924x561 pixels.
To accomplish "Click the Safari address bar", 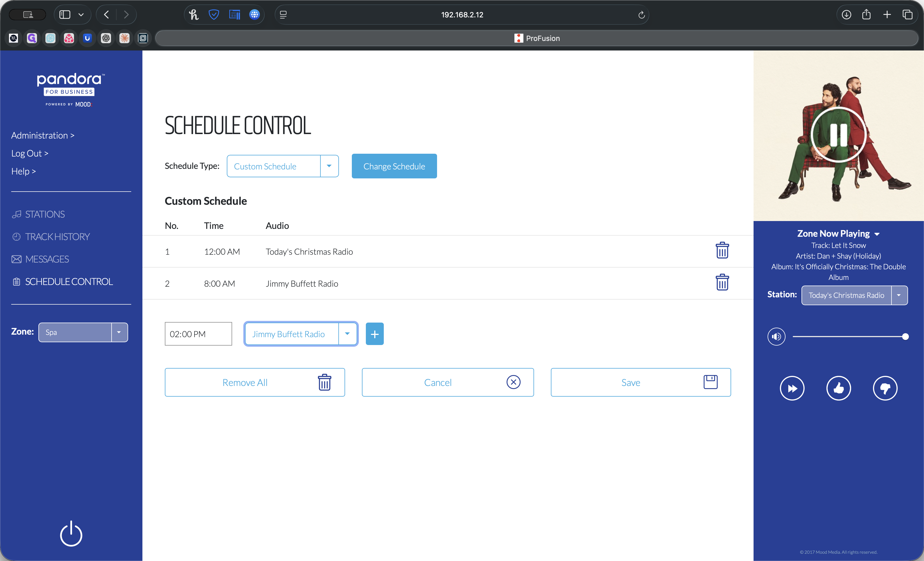I will coord(462,15).
